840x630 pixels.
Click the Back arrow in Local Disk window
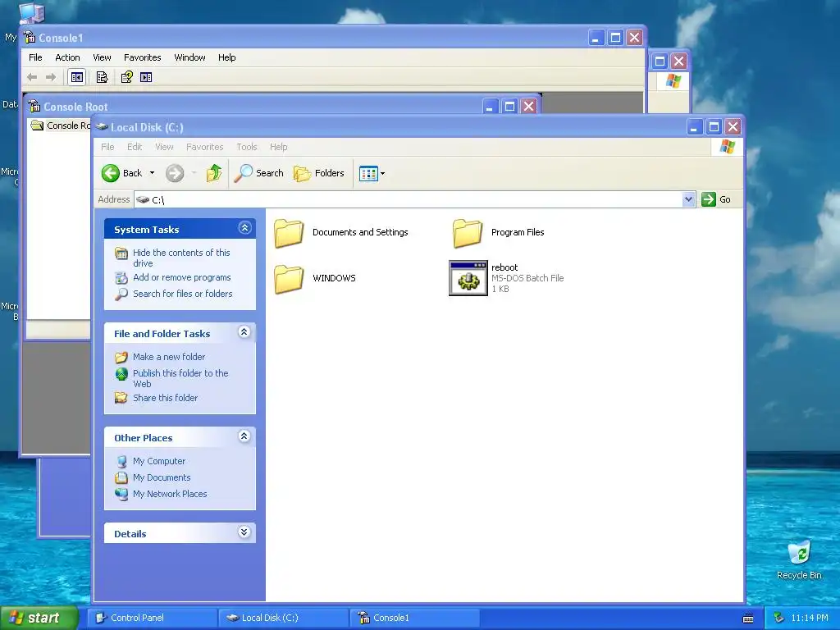tap(111, 173)
